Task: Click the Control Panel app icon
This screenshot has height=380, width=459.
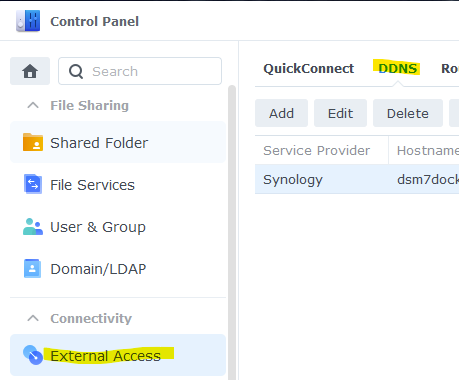Action: point(28,21)
